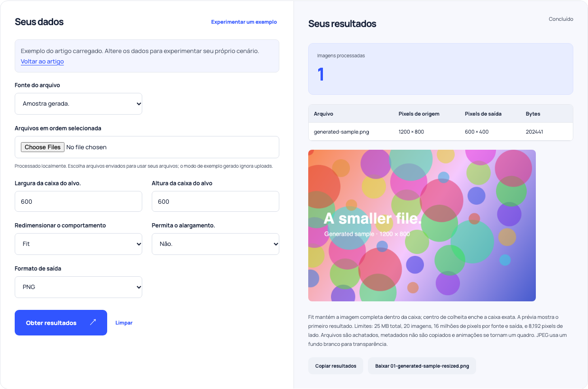The height and width of the screenshot is (389, 588).
Task: Open the Fonte do arquivo dropdown
Action: coord(78,104)
